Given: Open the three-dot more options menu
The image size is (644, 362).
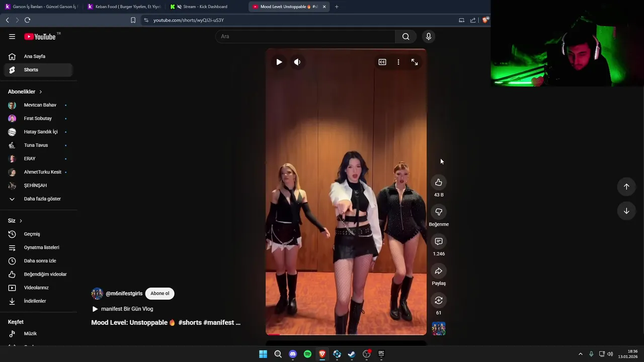Looking at the screenshot, I should click(x=398, y=62).
